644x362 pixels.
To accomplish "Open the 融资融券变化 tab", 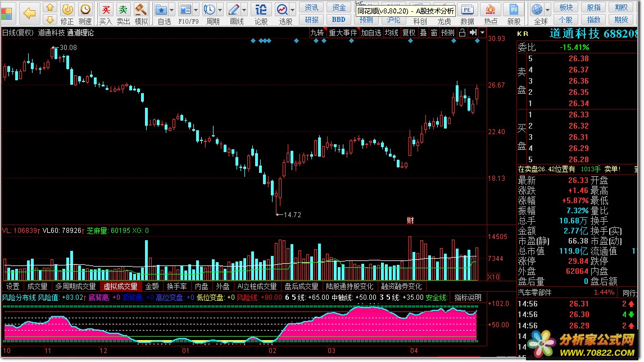I will tap(402, 287).
